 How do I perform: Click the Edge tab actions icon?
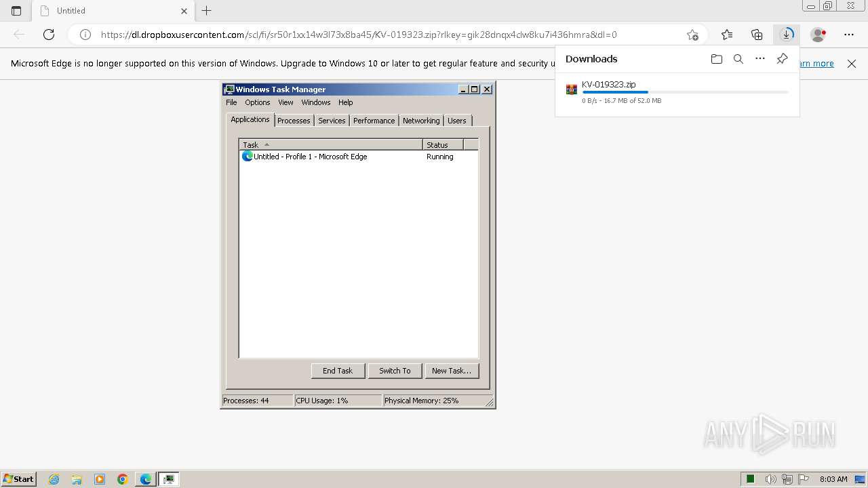[16, 11]
